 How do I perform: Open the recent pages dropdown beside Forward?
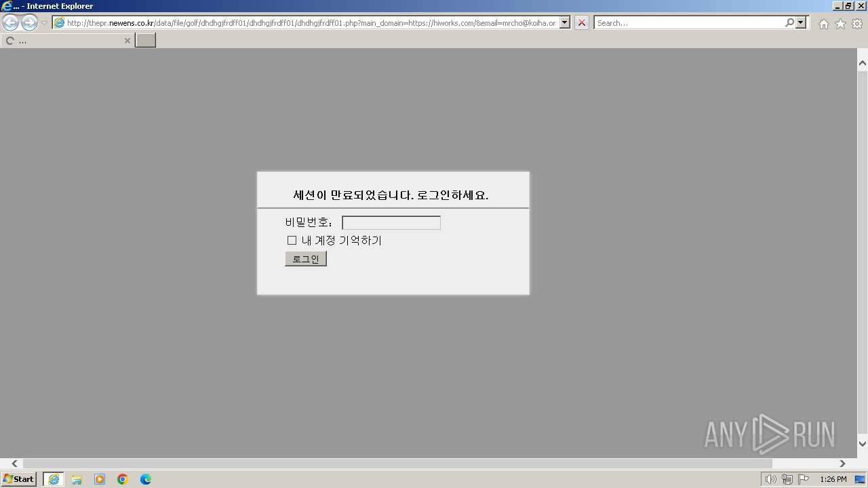(44, 23)
